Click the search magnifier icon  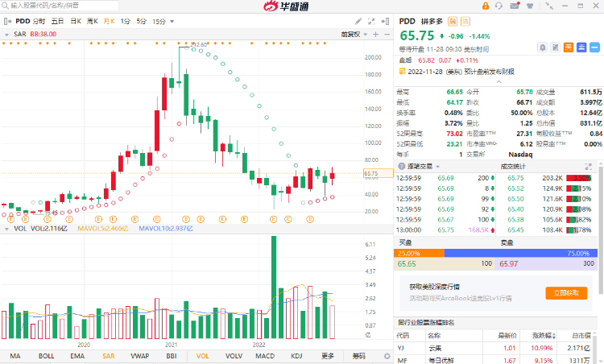tap(5, 6)
